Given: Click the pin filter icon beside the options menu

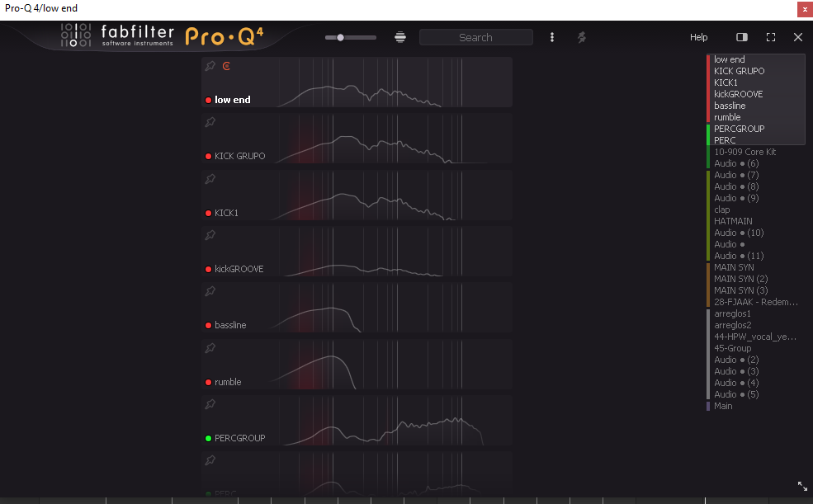Looking at the screenshot, I should [581, 37].
